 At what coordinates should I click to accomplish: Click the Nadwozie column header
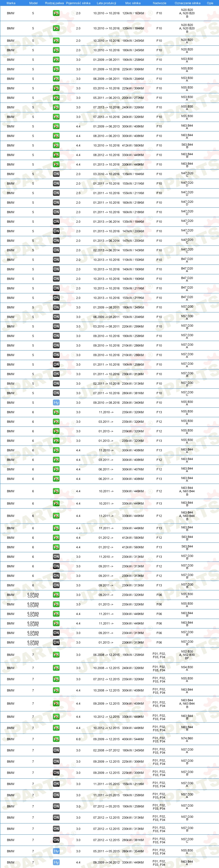159,3
